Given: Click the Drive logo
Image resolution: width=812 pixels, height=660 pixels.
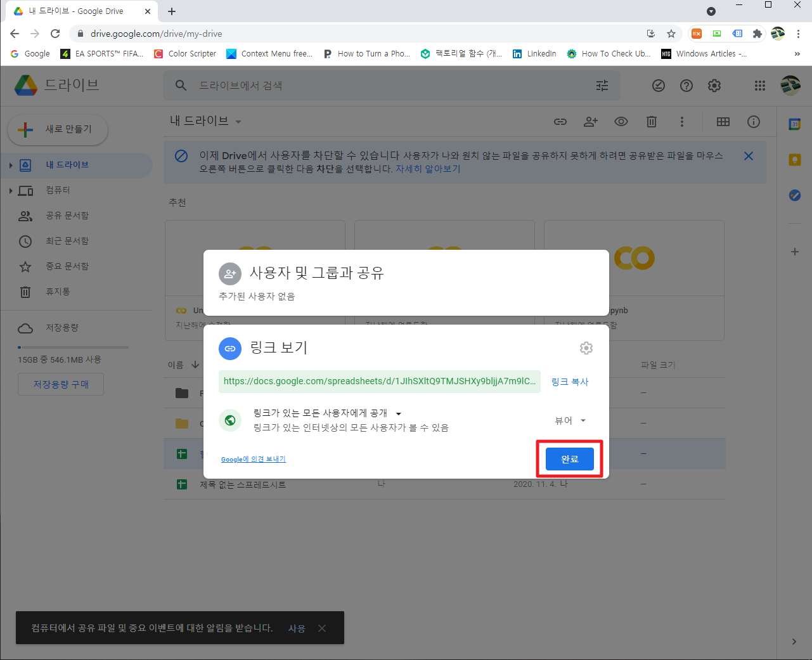Looking at the screenshot, I should [x=26, y=85].
